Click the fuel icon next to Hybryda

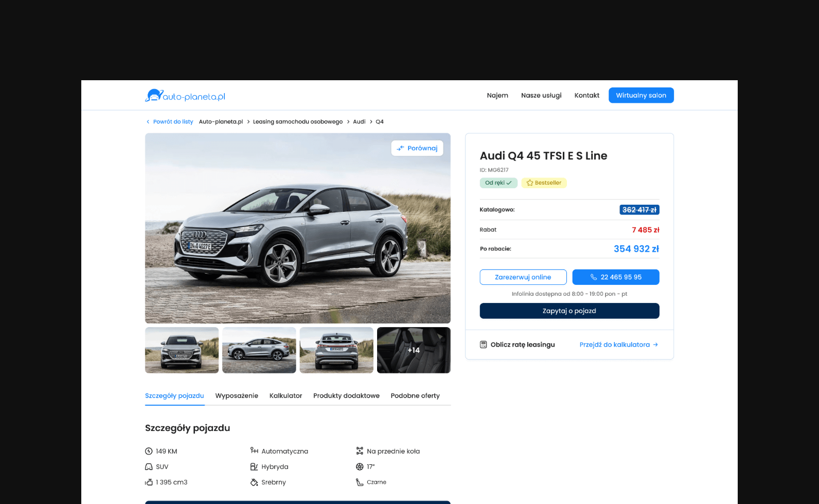click(254, 467)
